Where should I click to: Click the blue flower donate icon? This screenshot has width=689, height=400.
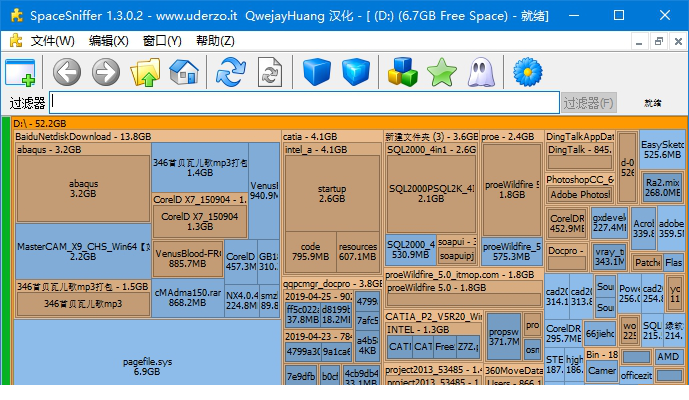pyautogui.click(x=528, y=72)
